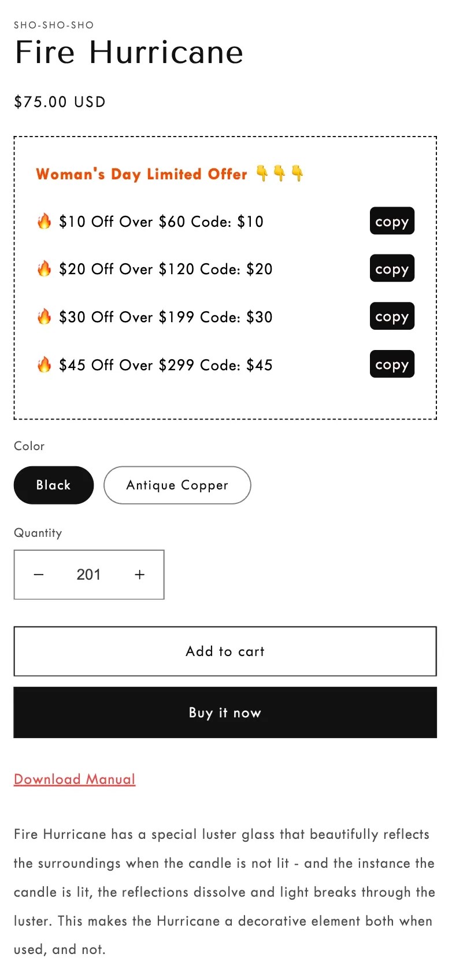Click the $75.00 USD price label
452x980 pixels.
(60, 102)
